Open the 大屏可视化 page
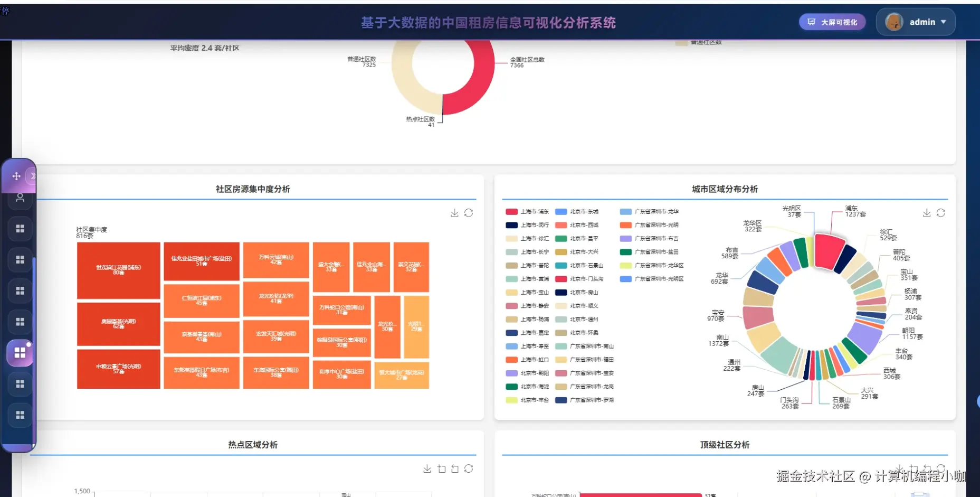980x497 pixels. click(832, 22)
